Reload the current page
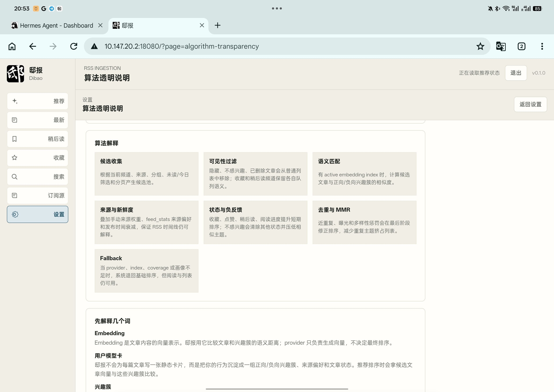The height and width of the screenshot is (392, 554). [74, 46]
